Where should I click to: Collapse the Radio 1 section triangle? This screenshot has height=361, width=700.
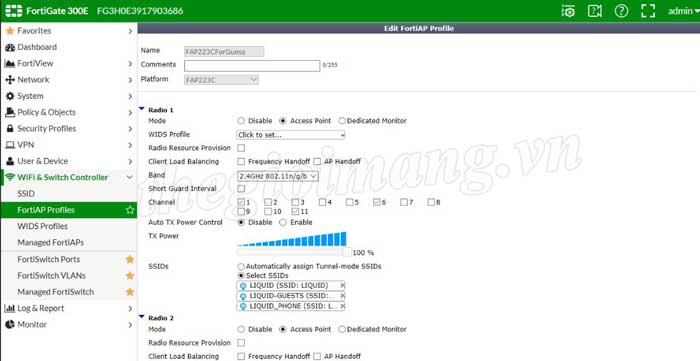[x=142, y=109]
